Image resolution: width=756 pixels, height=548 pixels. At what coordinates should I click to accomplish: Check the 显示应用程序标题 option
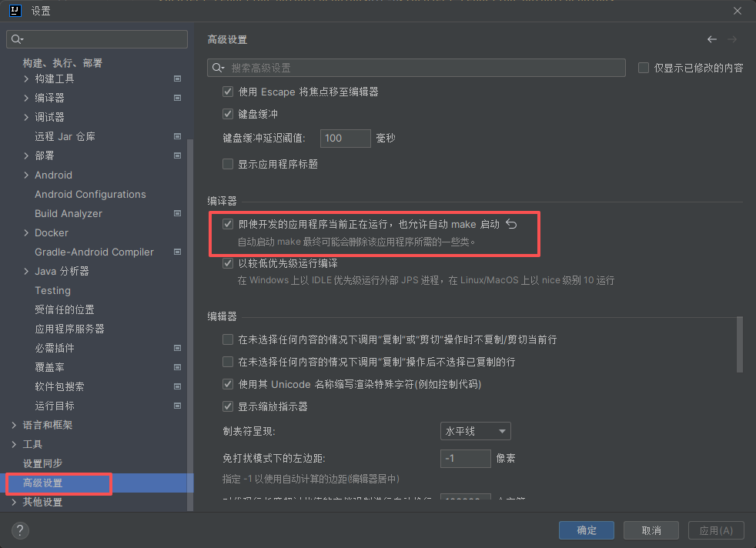[228, 164]
